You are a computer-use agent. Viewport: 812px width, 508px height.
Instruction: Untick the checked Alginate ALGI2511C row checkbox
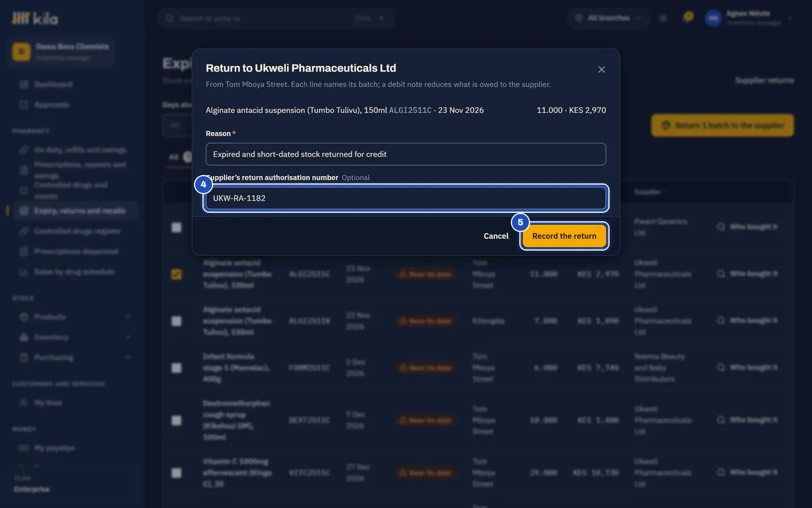(176, 274)
